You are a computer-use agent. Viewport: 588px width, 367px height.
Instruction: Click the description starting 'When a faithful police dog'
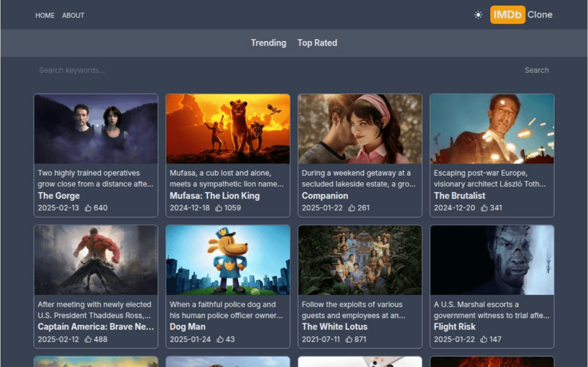[x=227, y=310]
